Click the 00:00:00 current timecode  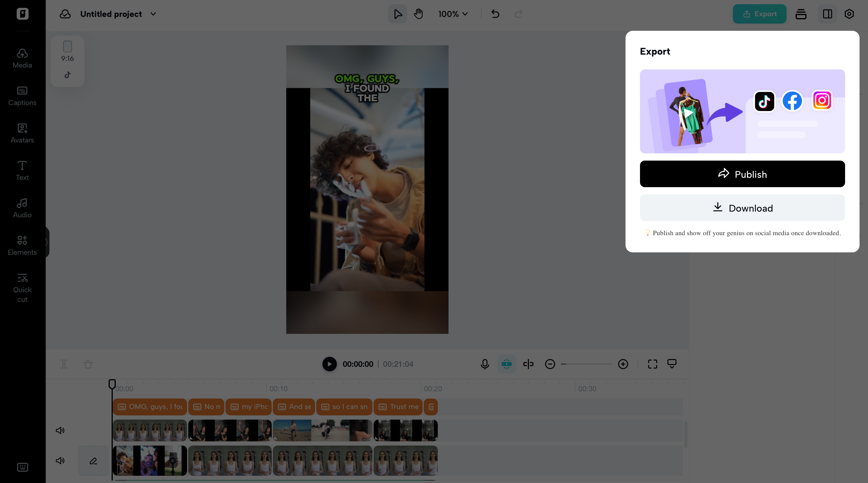coord(358,364)
